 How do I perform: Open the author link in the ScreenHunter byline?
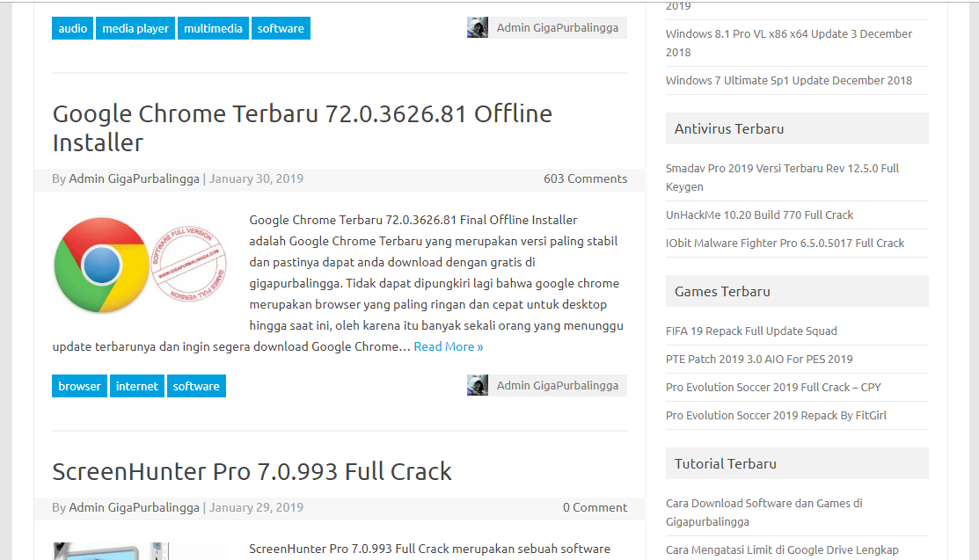point(134,507)
